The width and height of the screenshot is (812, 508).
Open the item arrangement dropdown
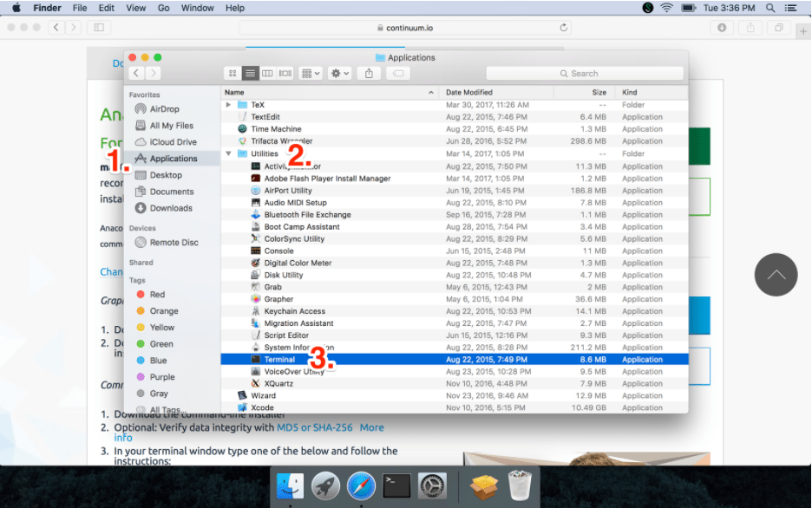[311, 74]
